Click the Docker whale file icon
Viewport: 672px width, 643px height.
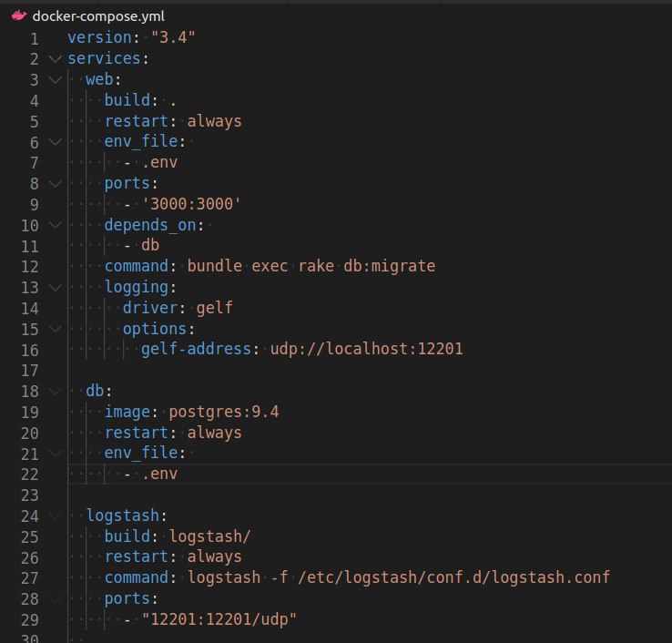[x=19, y=15]
